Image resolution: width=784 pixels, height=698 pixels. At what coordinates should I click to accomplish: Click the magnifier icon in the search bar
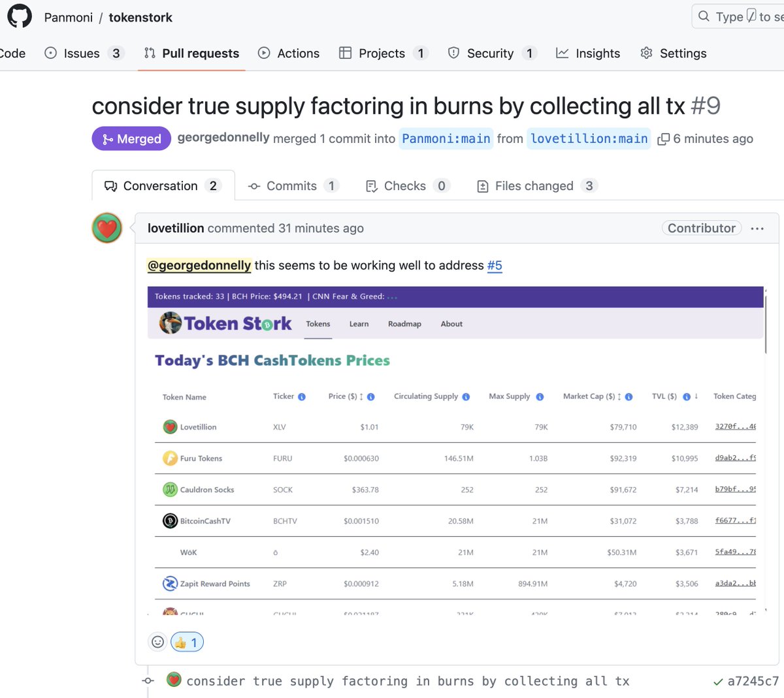705,16
